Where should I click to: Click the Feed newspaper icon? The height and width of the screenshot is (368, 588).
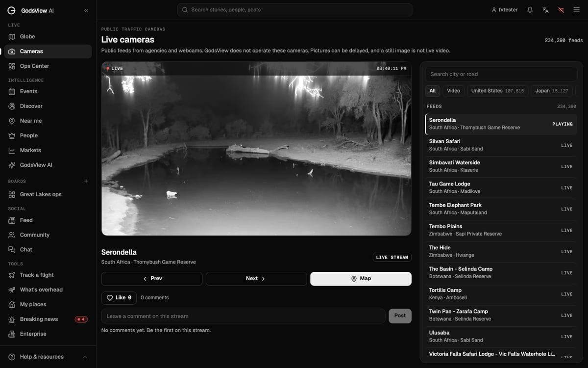[x=12, y=220]
